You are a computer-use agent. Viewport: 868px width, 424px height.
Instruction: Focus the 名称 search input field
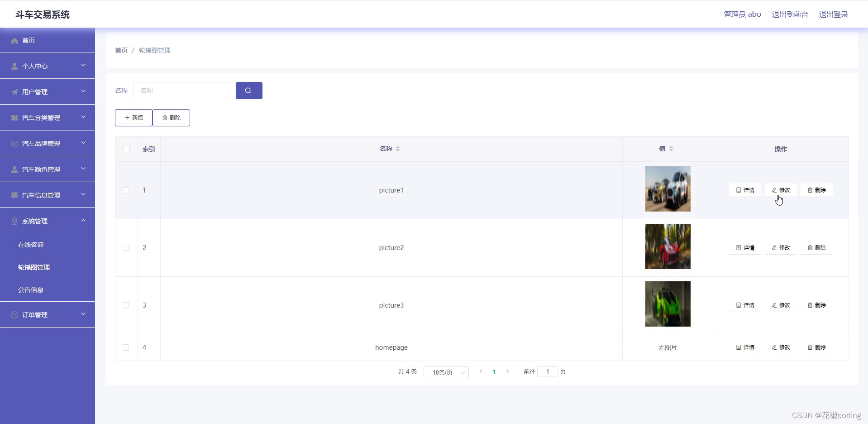click(x=182, y=91)
